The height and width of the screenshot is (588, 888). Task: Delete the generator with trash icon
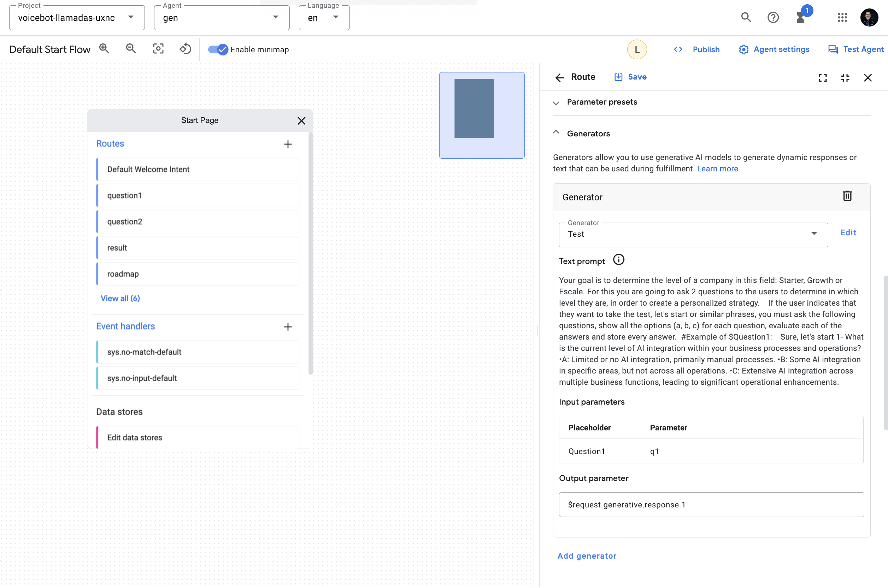(x=847, y=196)
